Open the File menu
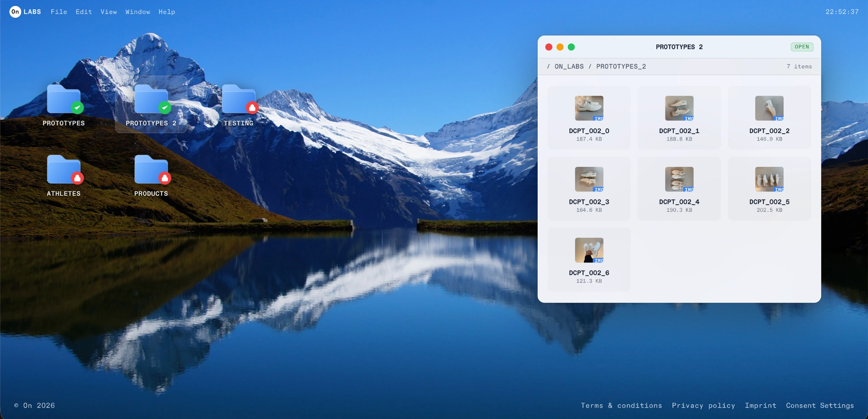This screenshot has width=868, height=419. tap(59, 11)
